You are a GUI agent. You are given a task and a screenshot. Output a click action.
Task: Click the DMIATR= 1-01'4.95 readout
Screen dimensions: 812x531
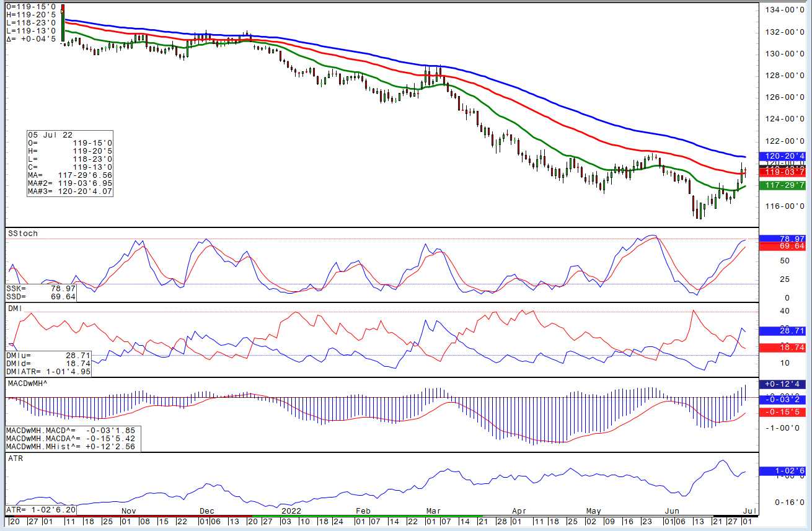point(48,372)
